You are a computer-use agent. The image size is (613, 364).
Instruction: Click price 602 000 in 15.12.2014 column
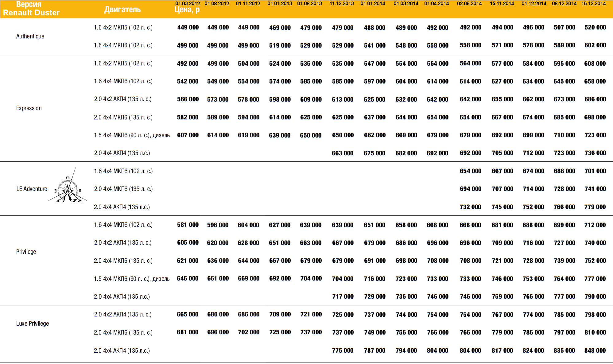(x=595, y=45)
